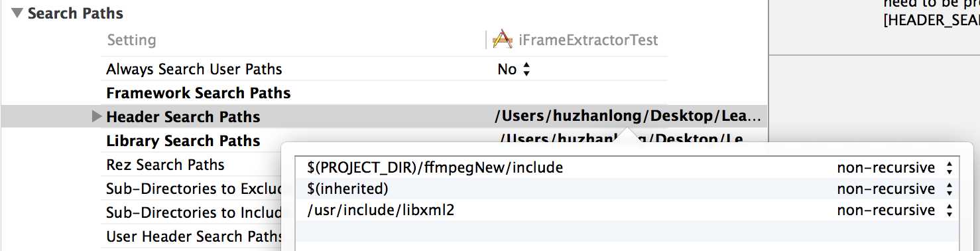
Task: Select the User Header Search Paths setting
Action: click(194, 236)
